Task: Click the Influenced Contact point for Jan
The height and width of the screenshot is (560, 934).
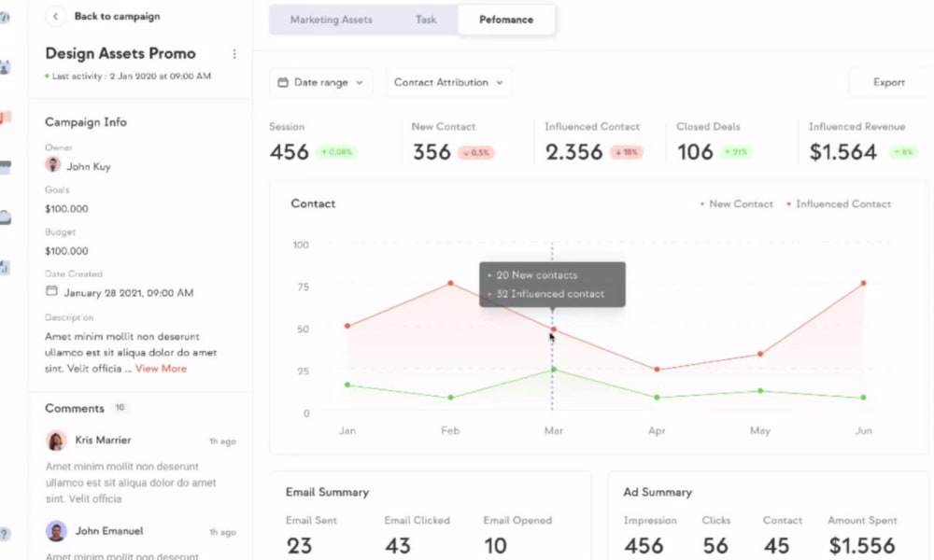Action: click(x=347, y=326)
